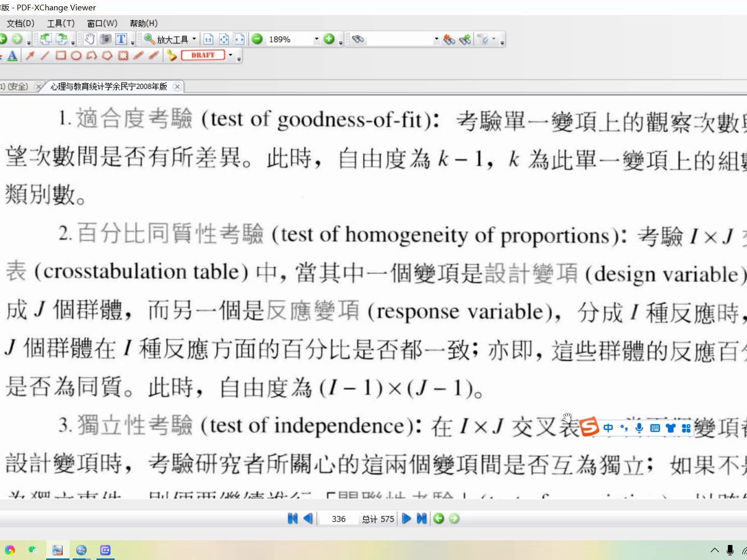Apply the DRAFT stamp

pos(203,55)
